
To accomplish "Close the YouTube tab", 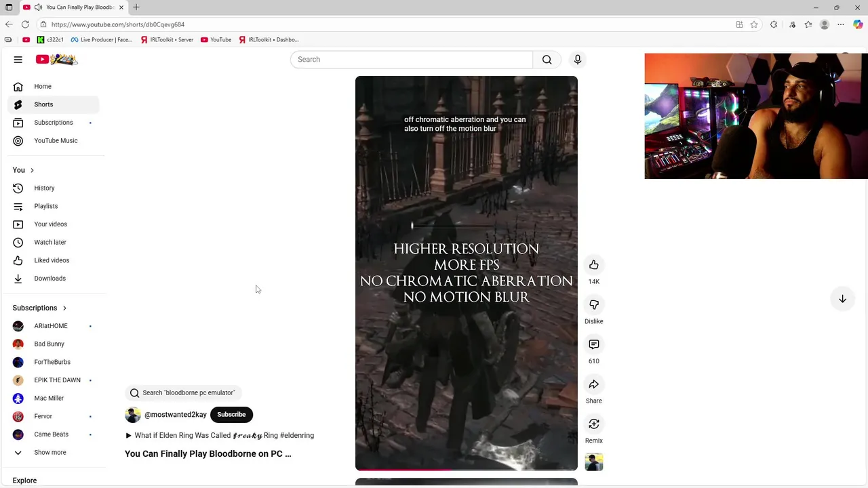I will (x=121, y=7).
